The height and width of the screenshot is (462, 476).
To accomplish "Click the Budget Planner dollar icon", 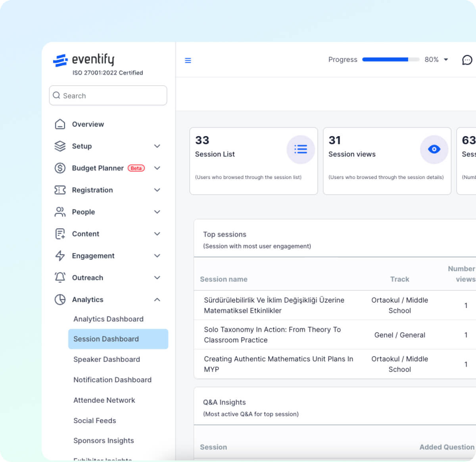I will [60, 168].
